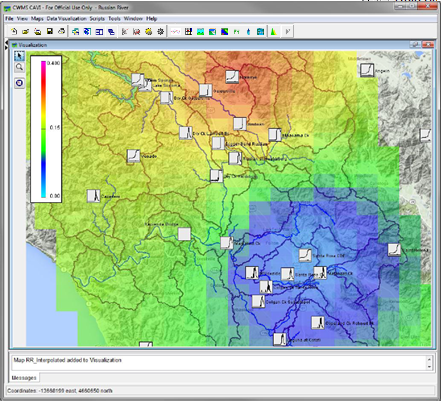This screenshot has height=401, width=441.
Task: Open the Maps menu
Action: coord(37,19)
